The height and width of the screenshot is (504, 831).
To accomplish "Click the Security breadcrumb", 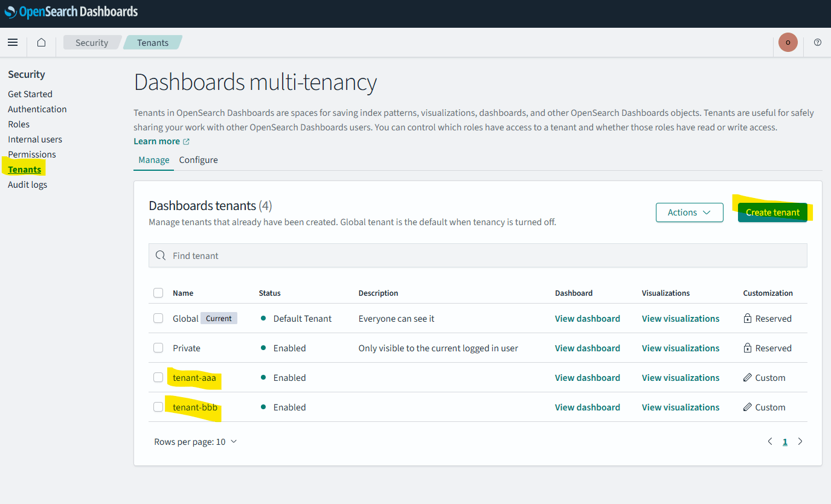I will (x=92, y=43).
